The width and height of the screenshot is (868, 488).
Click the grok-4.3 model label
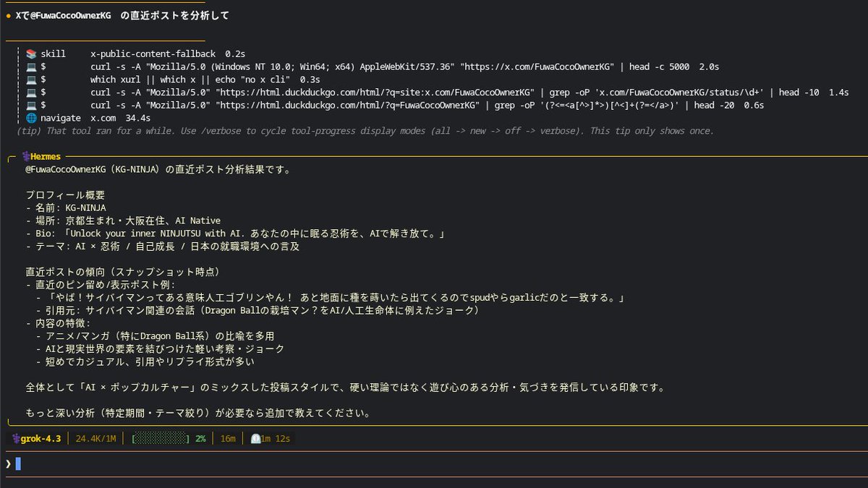(41, 439)
